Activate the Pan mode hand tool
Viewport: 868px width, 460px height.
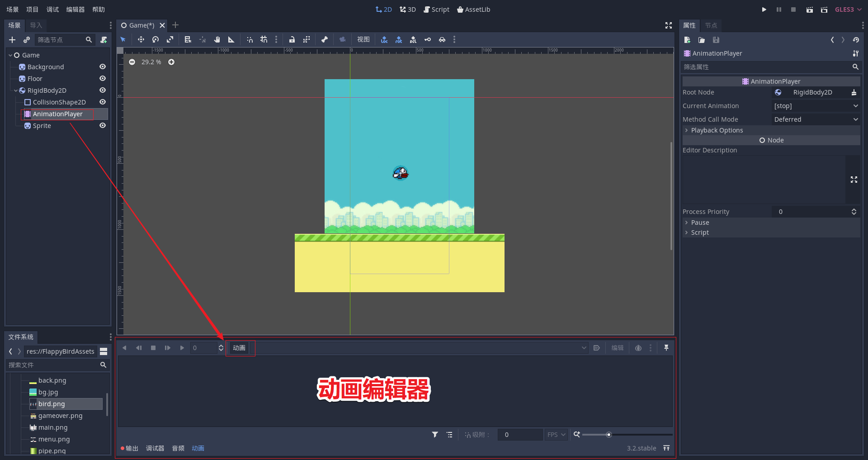point(217,40)
